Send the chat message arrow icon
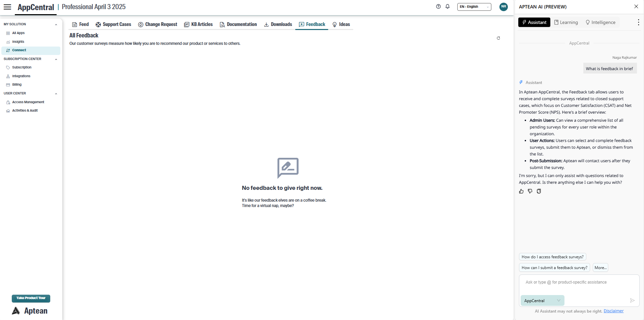 [632, 300]
